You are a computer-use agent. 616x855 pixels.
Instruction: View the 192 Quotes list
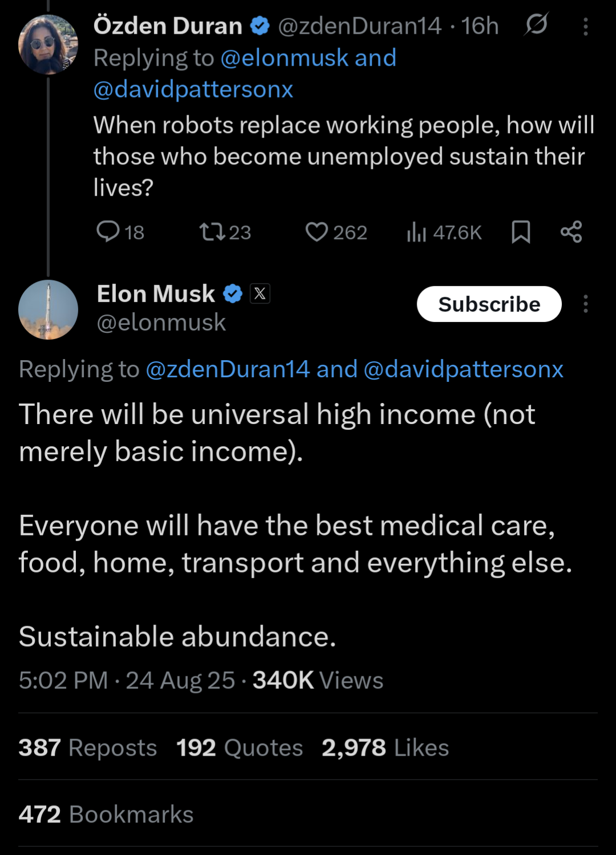click(239, 748)
